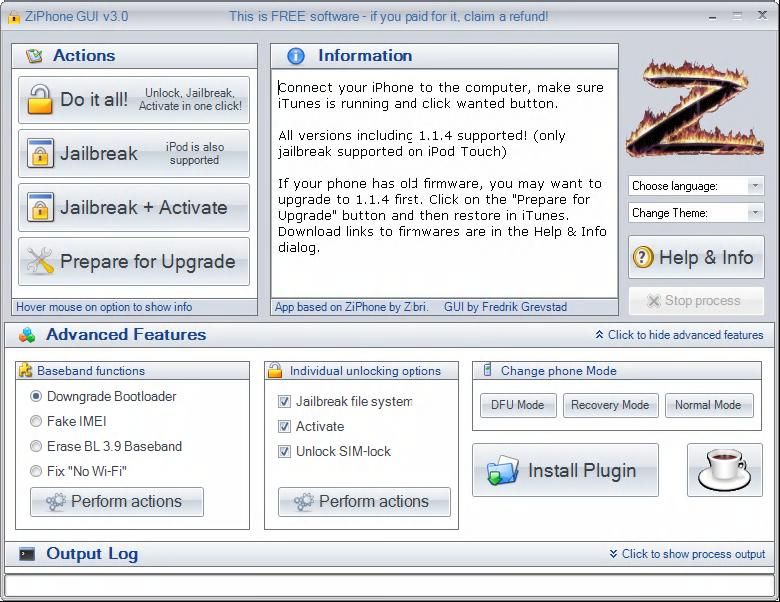
Task: Click the flaming Z logo
Action: click(695, 109)
